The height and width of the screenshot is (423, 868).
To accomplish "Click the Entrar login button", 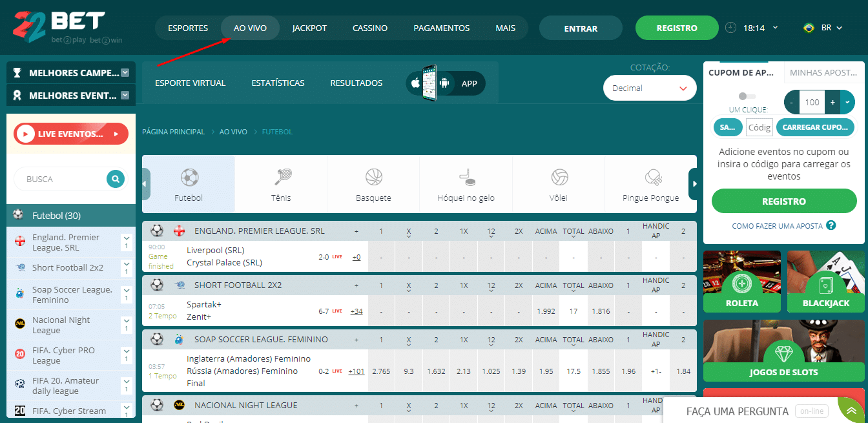I will point(581,28).
